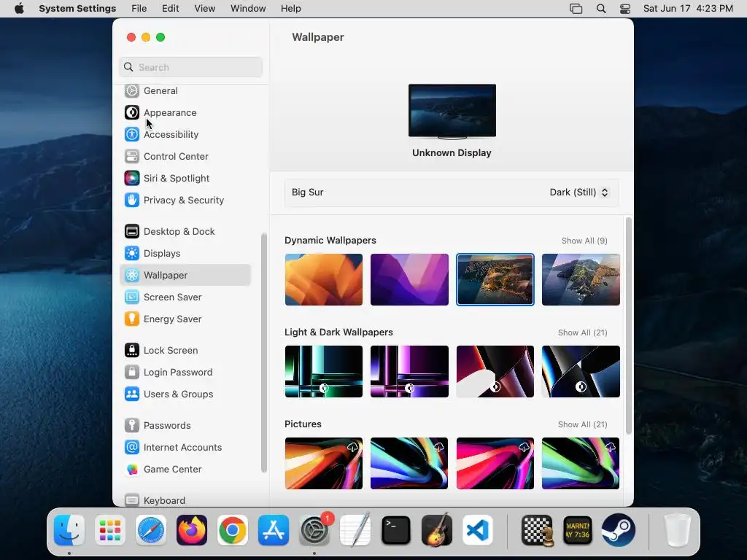Open Chess app from the Dock
This screenshot has width=747, height=560.
tap(538, 530)
